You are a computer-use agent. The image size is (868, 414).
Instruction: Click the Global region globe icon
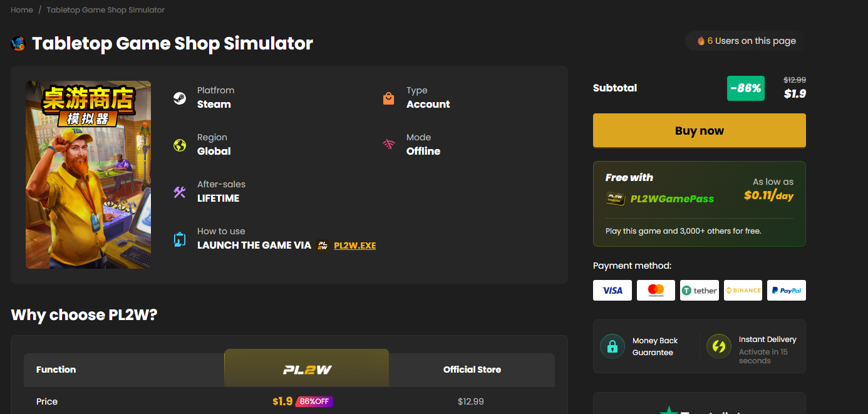tap(179, 144)
